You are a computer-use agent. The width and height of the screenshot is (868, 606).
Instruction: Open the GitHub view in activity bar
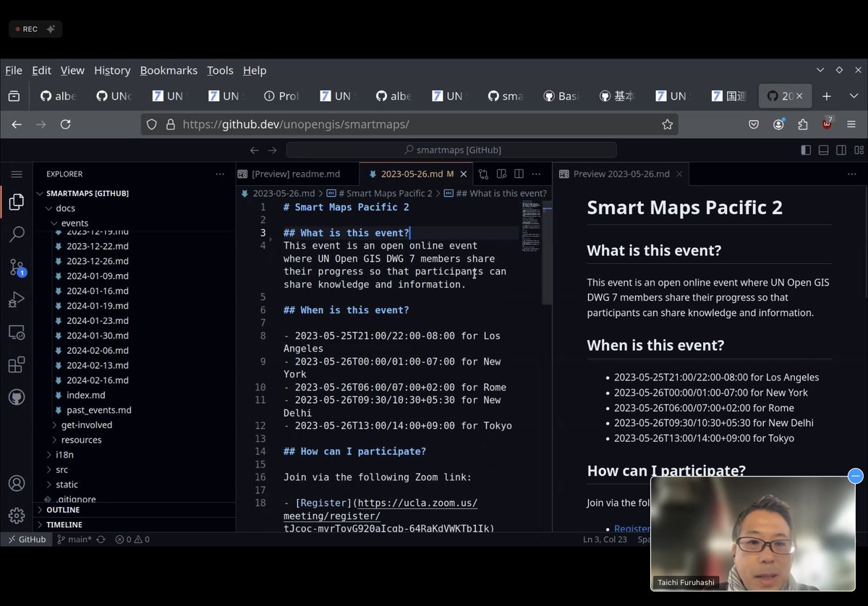pyautogui.click(x=17, y=397)
